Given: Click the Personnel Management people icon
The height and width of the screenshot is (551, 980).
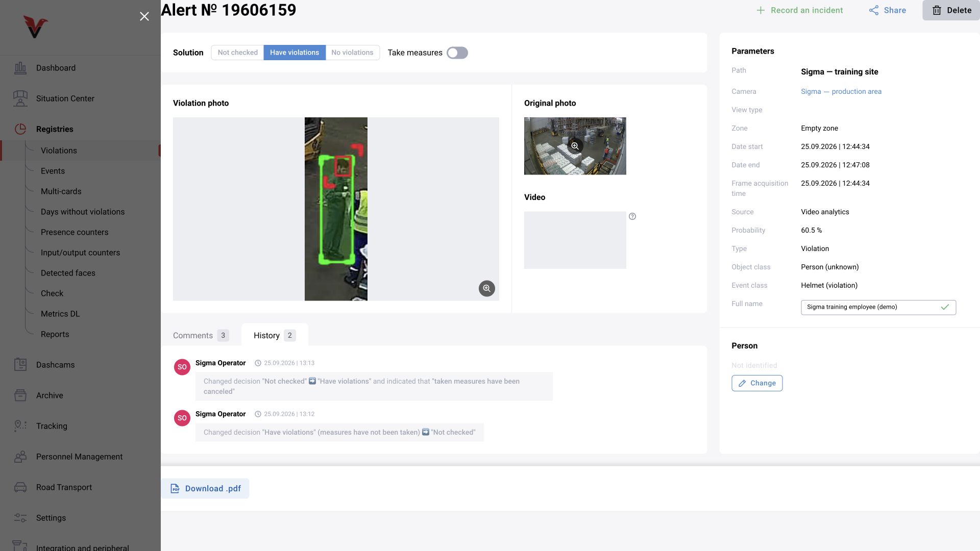Looking at the screenshot, I should point(20,457).
